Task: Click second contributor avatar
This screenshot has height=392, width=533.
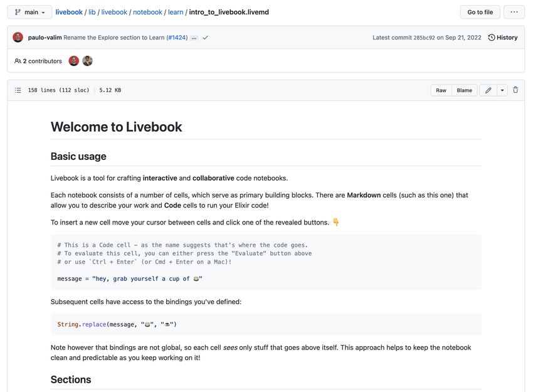Action: coord(87,61)
